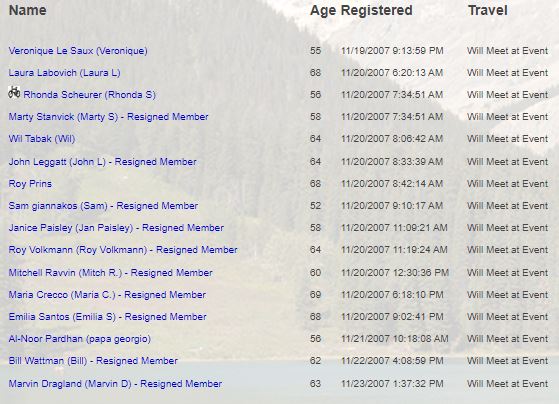Open Al-Noor Pardhan (papa georgio) link
The image size is (559, 404).
pos(80,339)
